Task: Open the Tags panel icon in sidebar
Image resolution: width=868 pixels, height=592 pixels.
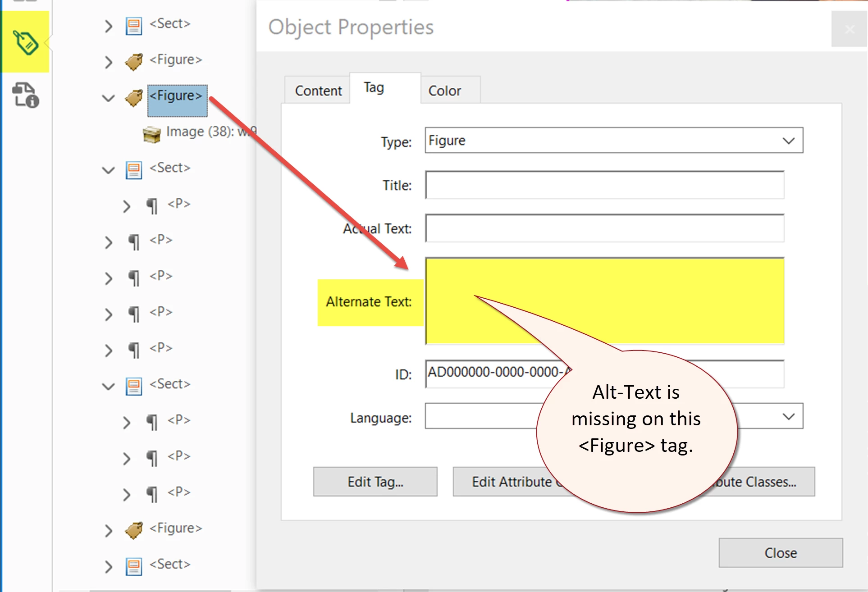Action: tap(25, 42)
